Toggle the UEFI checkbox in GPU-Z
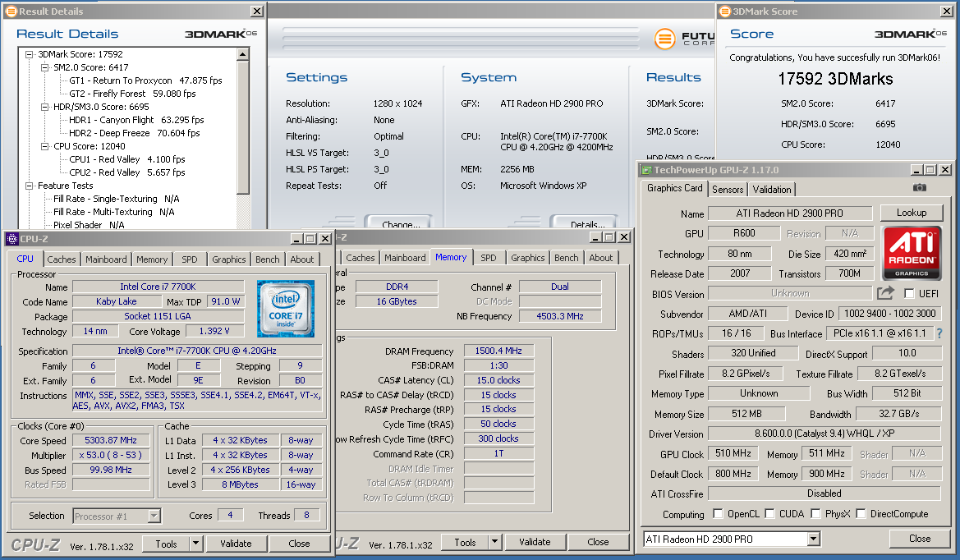The height and width of the screenshot is (560, 960). click(x=909, y=294)
